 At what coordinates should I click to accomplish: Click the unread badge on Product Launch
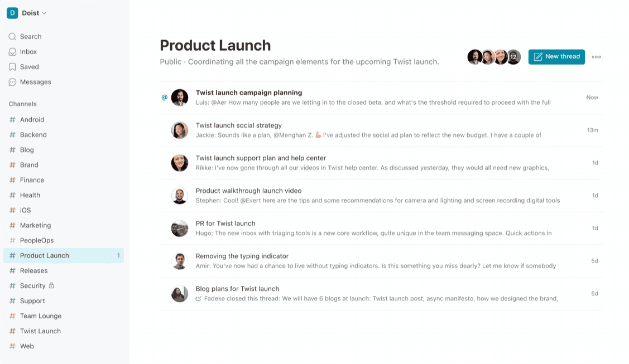[x=118, y=255]
